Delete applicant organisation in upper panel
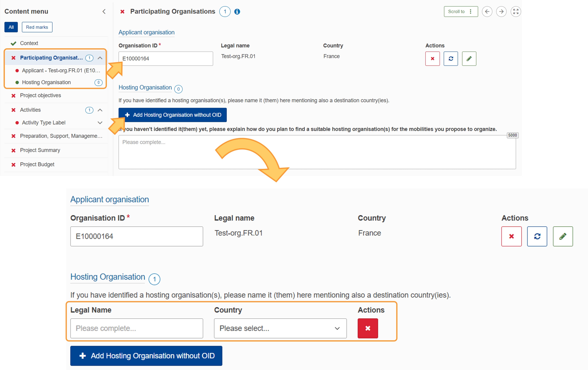The image size is (588, 370). (x=432, y=59)
